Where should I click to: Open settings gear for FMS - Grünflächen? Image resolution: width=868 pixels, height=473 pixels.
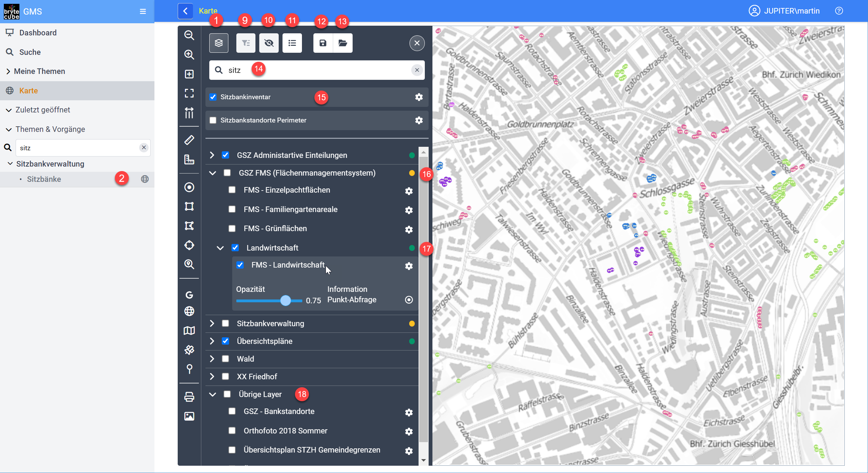[x=409, y=229]
